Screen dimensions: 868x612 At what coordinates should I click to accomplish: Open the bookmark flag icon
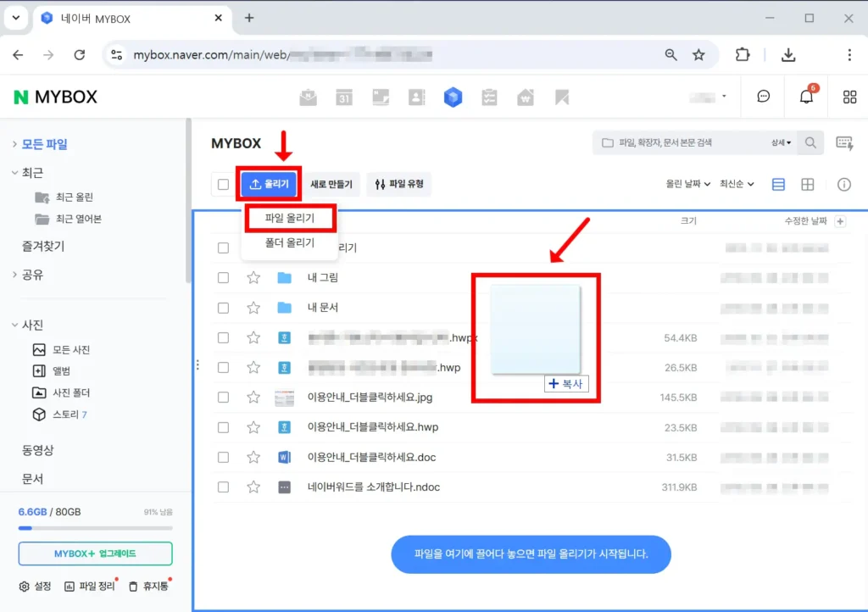click(x=562, y=97)
